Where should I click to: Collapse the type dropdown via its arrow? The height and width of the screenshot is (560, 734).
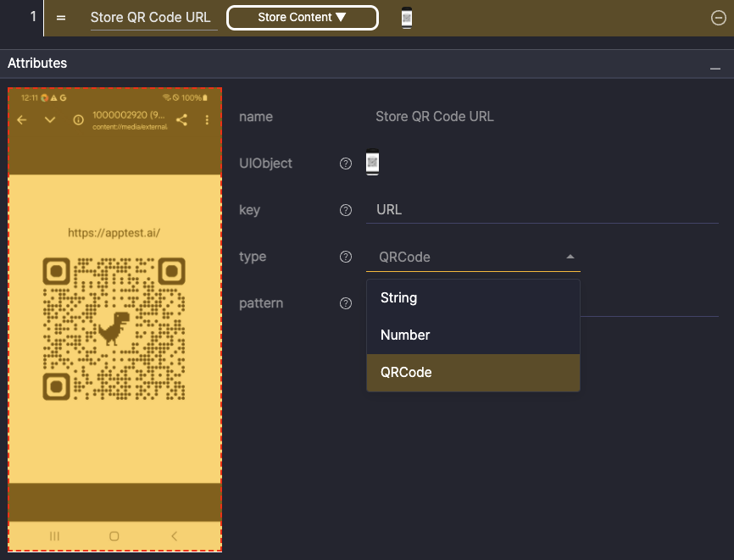point(570,257)
